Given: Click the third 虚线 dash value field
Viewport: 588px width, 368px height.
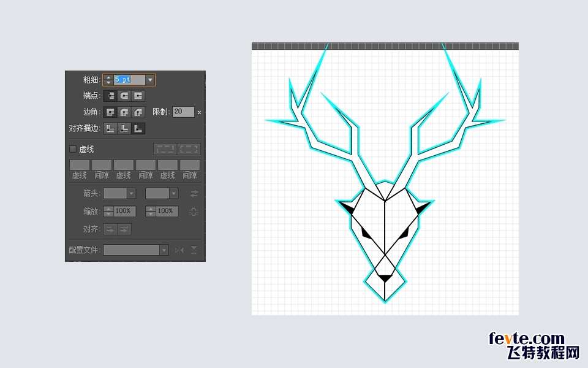Looking at the screenshot, I should pos(168,165).
